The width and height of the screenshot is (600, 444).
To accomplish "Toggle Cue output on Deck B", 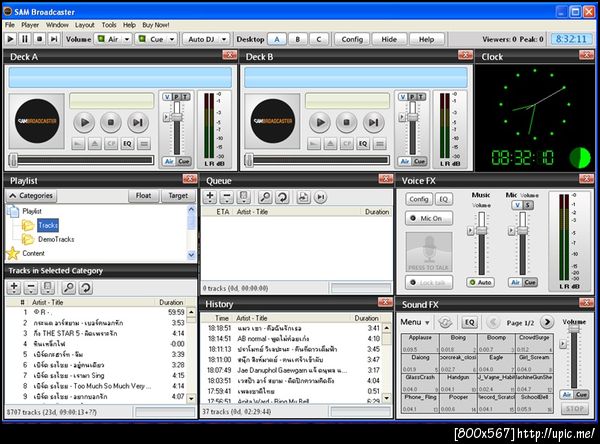I will pos(419,162).
